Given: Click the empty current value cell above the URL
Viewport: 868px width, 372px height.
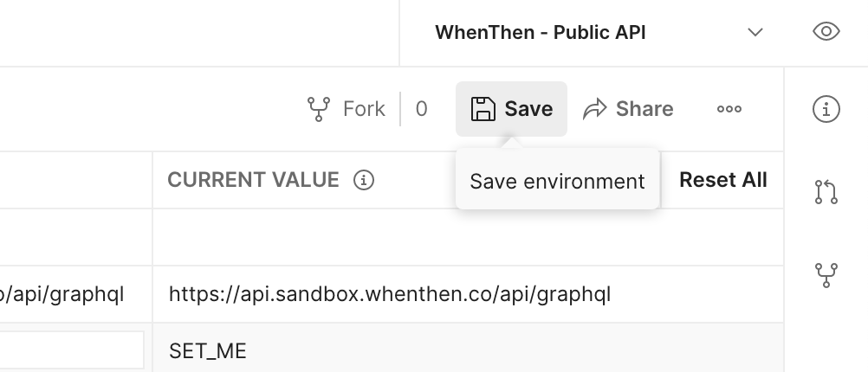Looking at the screenshot, I should click(468, 237).
